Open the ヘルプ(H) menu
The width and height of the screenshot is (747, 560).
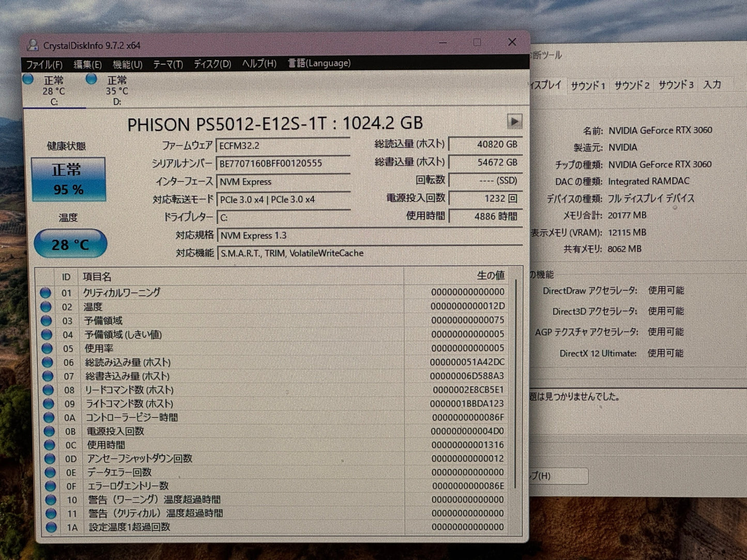[x=259, y=63]
